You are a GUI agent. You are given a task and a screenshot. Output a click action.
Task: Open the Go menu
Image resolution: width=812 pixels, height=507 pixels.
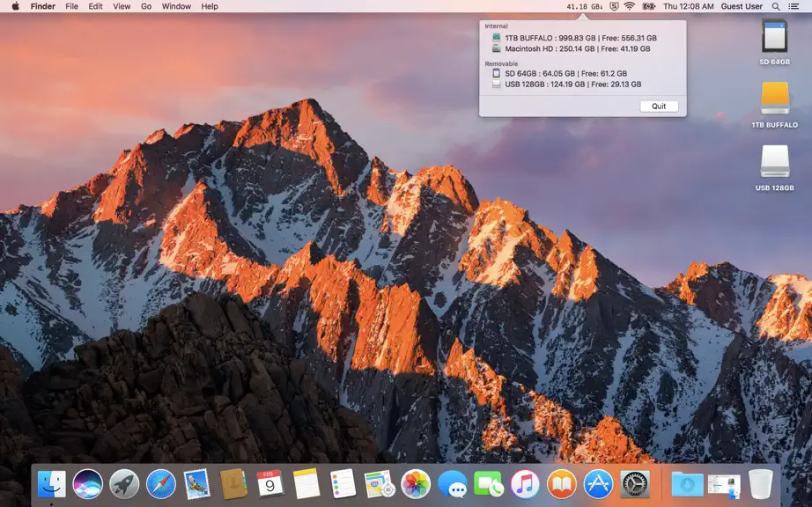tap(146, 6)
